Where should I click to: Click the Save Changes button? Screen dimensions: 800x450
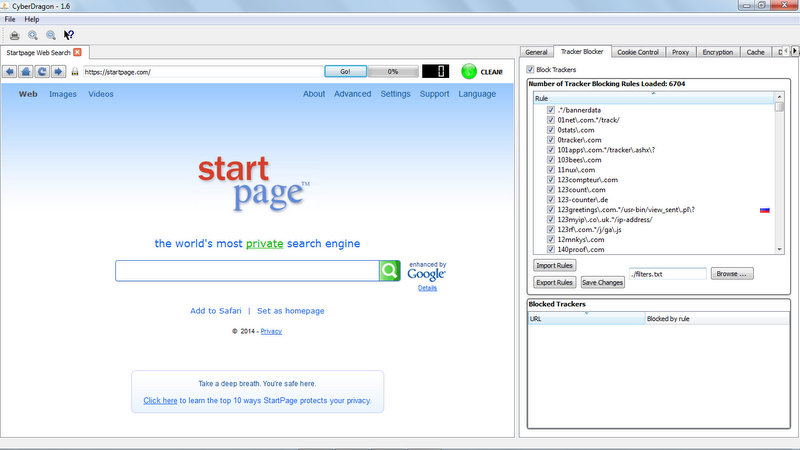(603, 282)
